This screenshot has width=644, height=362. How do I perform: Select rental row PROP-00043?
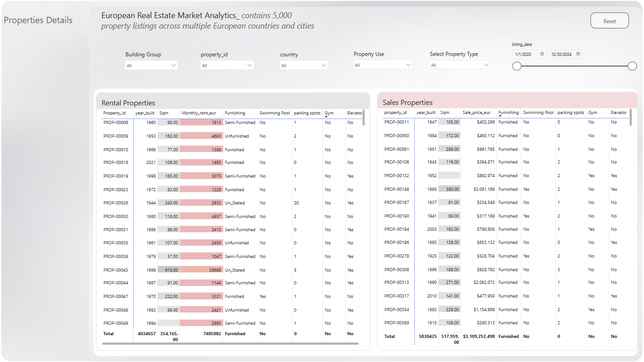pyautogui.click(x=231, y=270)
